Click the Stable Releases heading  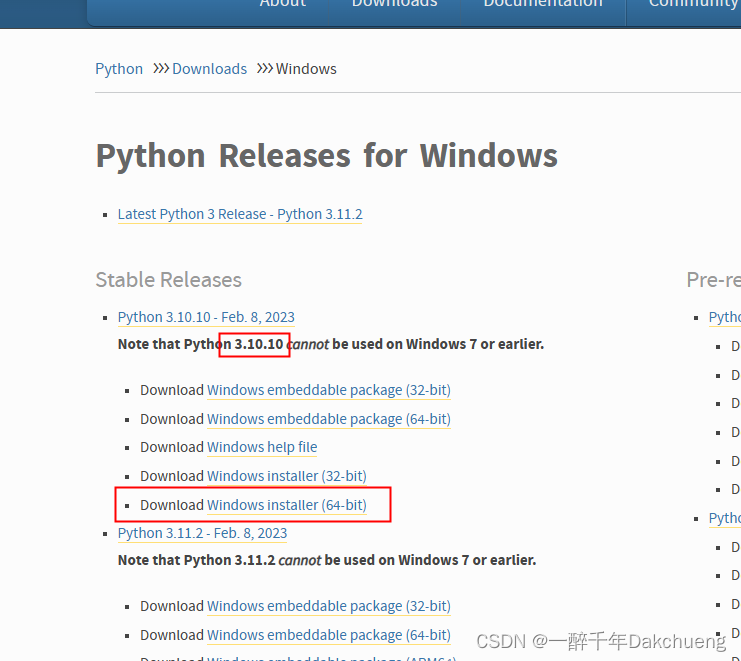168,280
